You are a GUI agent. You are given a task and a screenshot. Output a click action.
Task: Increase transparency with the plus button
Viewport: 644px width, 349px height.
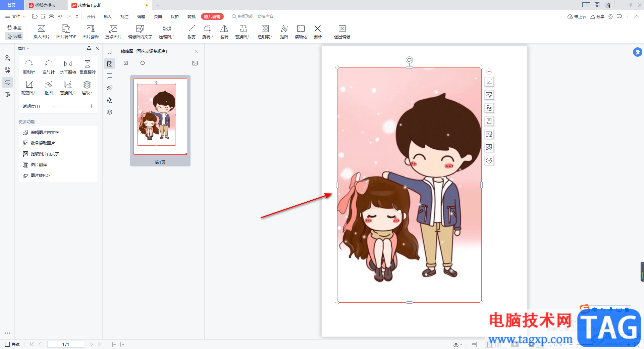tap(91, 106)
